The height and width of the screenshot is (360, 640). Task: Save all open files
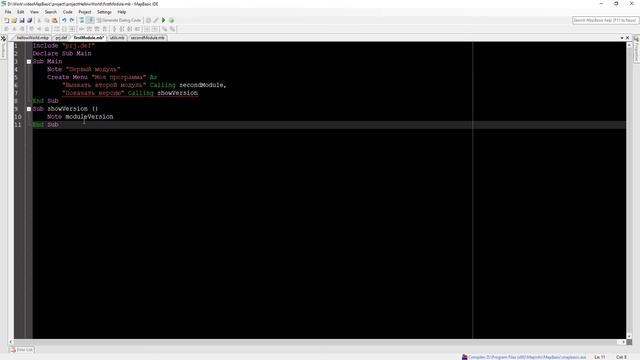tap(29, 20)
